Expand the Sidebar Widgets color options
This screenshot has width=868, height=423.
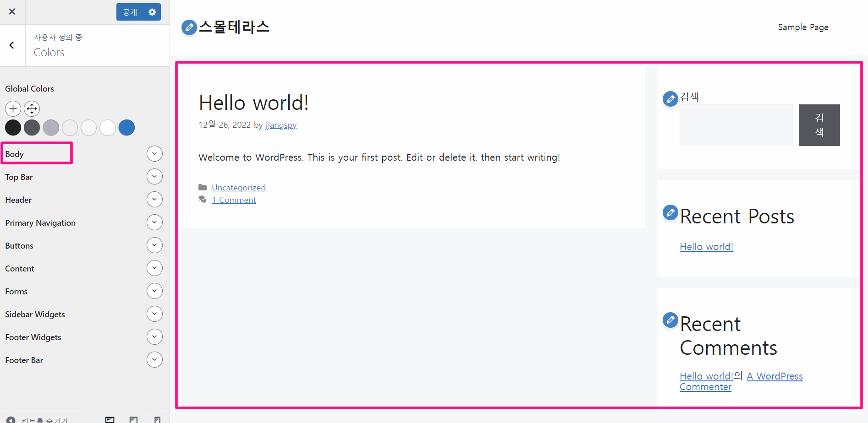coord(154,314)
